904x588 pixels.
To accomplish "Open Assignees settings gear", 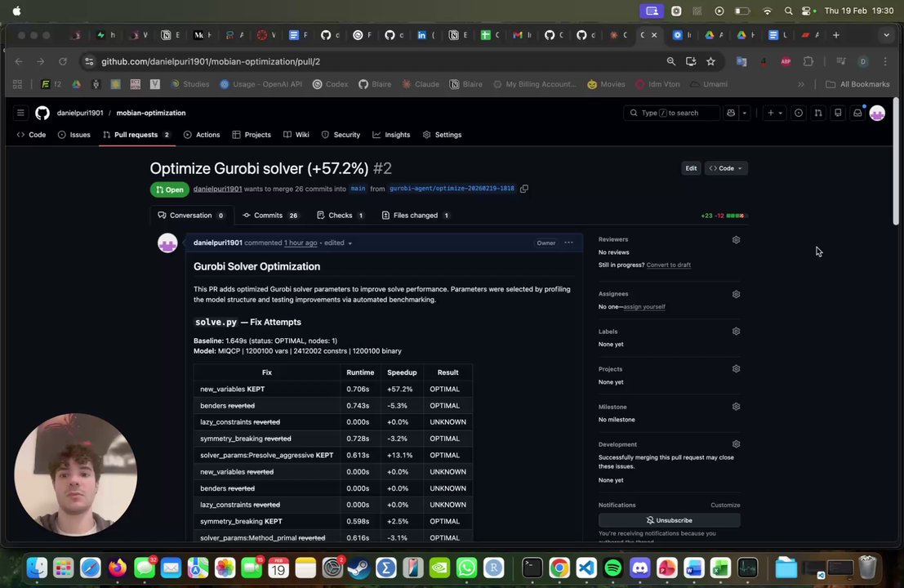I will [737, 294].
